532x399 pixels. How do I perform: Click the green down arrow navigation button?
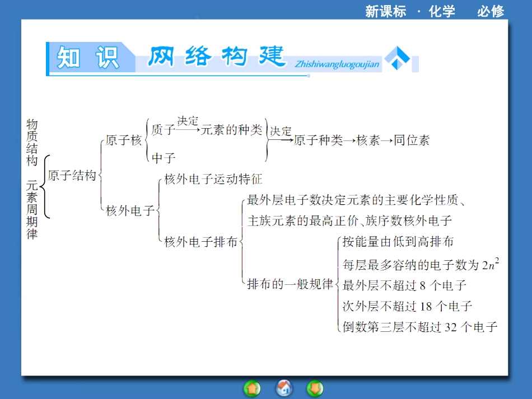(x=315, y=388)
